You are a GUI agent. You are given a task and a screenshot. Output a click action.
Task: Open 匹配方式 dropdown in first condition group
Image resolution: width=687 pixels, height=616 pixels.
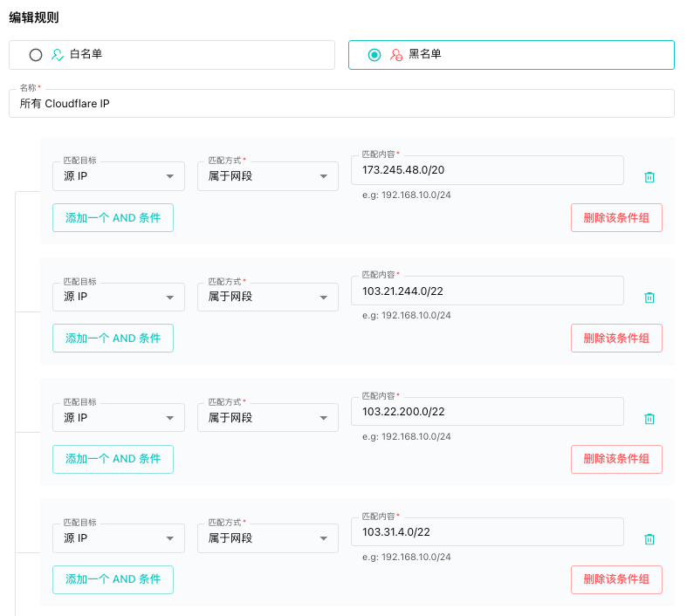tap(268, 176)
